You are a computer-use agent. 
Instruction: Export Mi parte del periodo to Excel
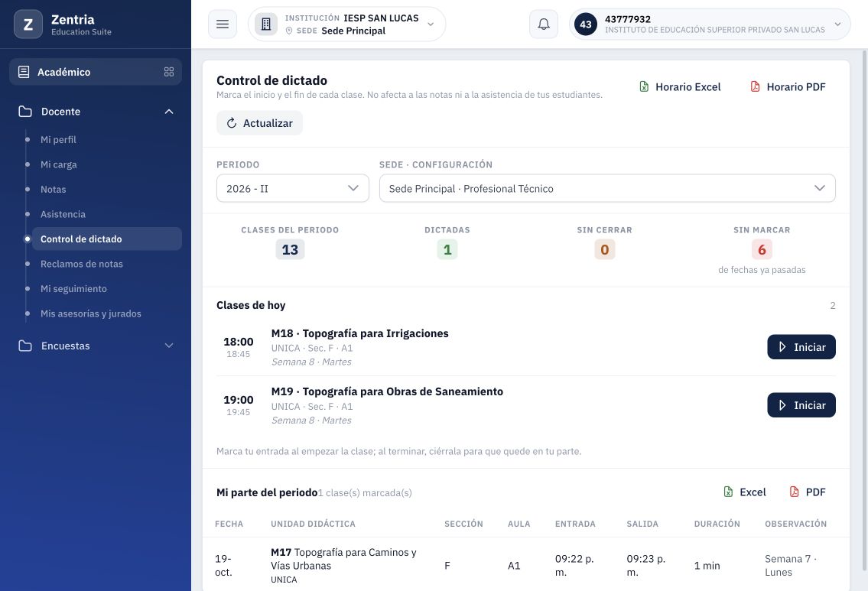(745, 492)
